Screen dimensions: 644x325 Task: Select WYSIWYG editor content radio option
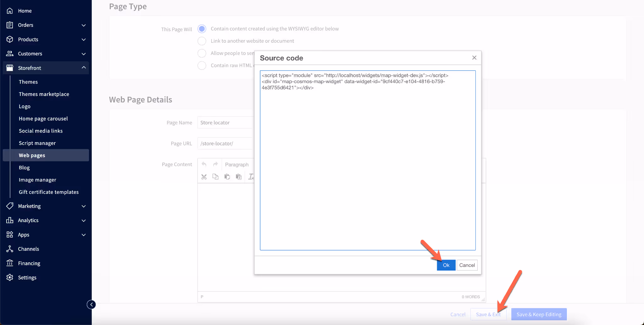point(202,29)
